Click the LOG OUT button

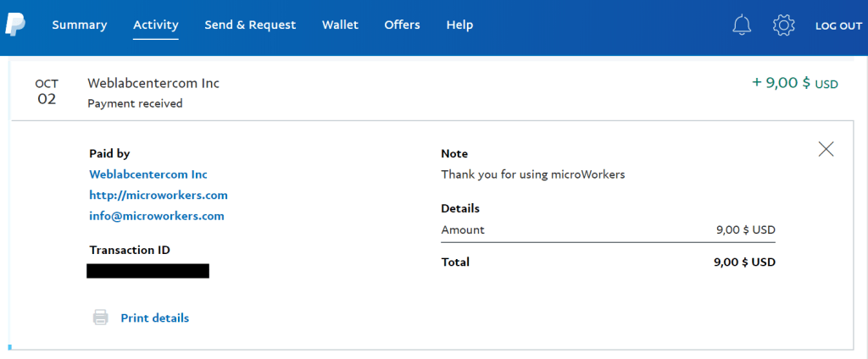(838, 26)
